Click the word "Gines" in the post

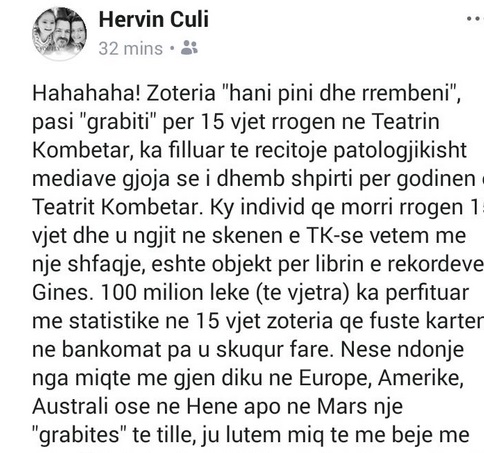(61, 293)
